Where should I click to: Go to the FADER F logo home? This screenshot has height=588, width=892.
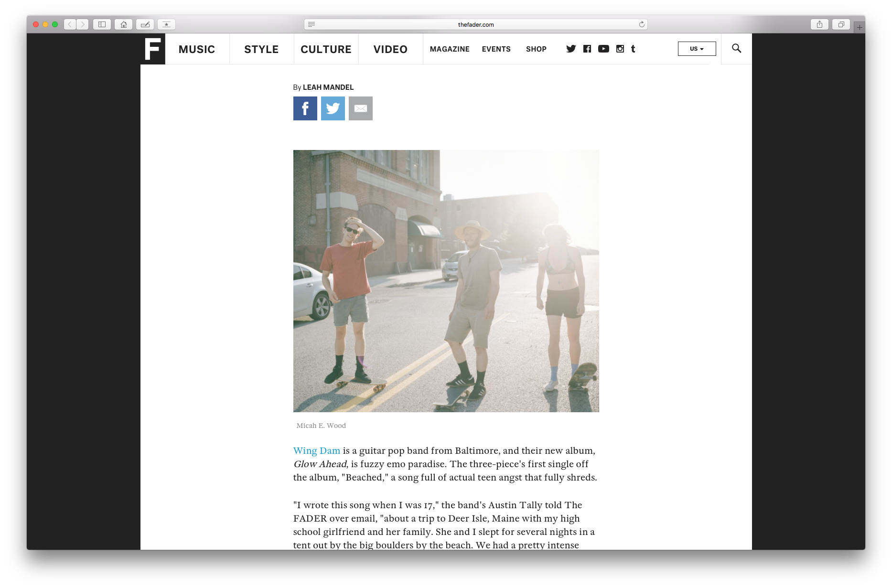pyautogui.click(x=153, y=49)
